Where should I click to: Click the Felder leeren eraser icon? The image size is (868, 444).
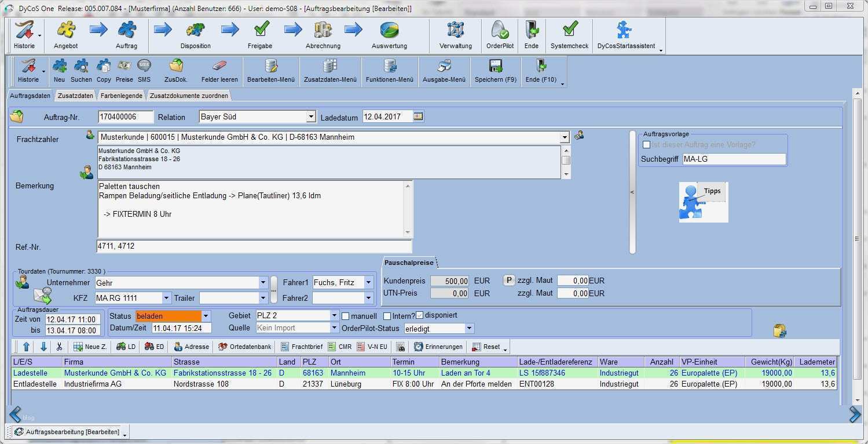(x=219, y=66)
